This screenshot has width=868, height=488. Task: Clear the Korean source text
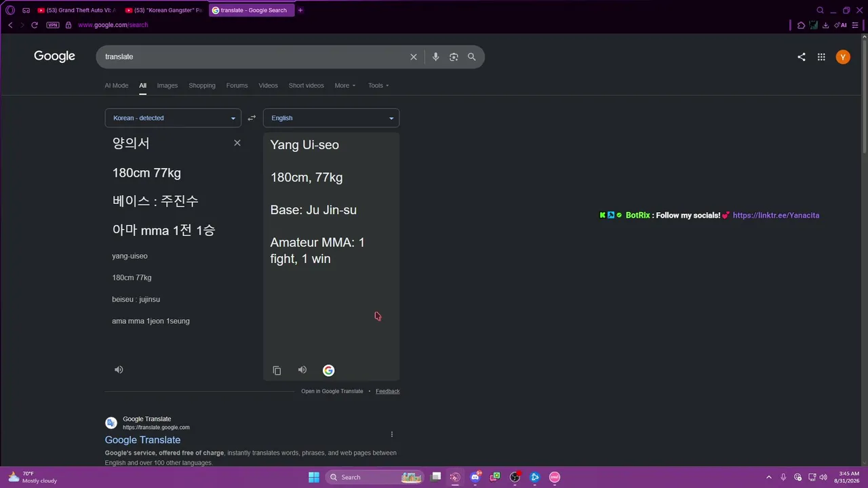coord(237,143)
